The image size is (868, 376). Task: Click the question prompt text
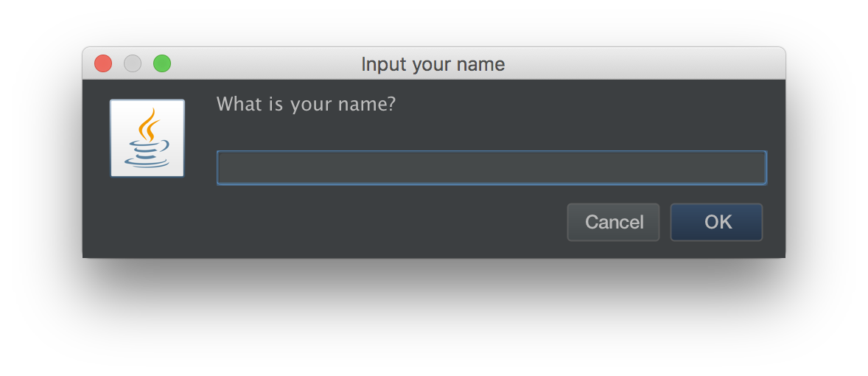(306, 104)
